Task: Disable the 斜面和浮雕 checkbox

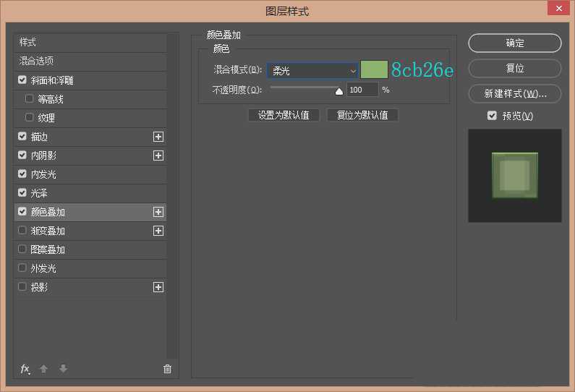Action: (x=22, y=80)
